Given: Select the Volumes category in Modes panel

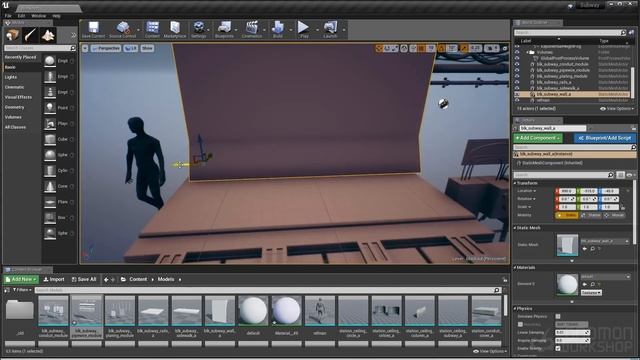Looking at the screenshot, I should 13,117.
